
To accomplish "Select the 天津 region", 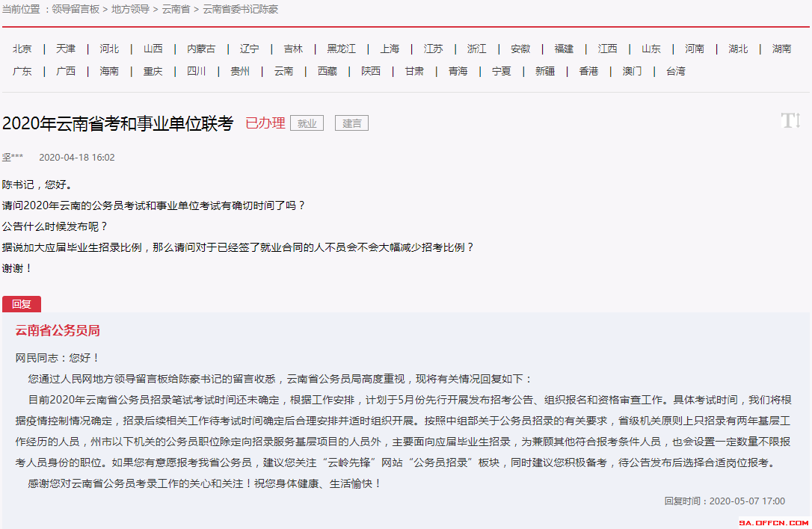I will click(x=66, y=49).
